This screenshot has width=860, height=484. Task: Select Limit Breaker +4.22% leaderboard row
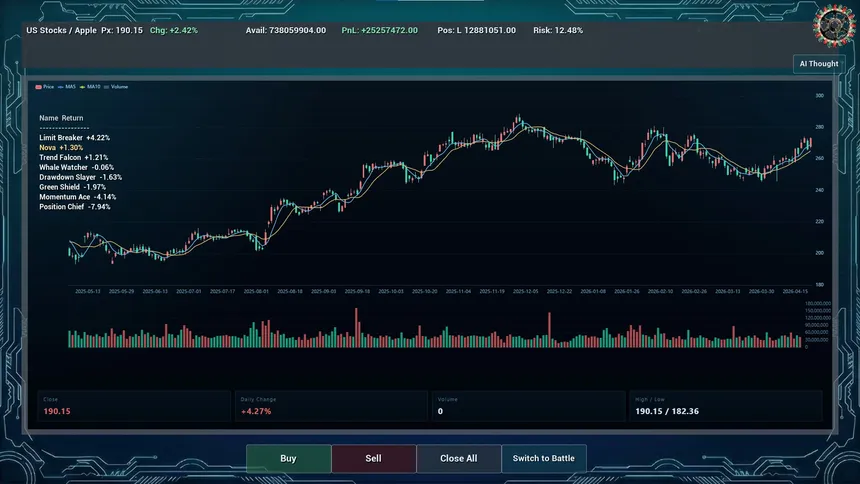(75, 138)
